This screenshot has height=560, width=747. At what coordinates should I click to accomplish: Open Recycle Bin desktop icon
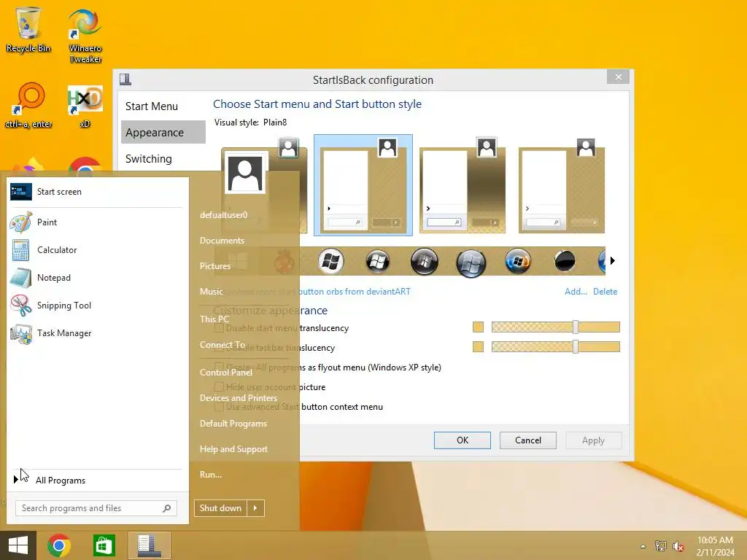point(28,29)
